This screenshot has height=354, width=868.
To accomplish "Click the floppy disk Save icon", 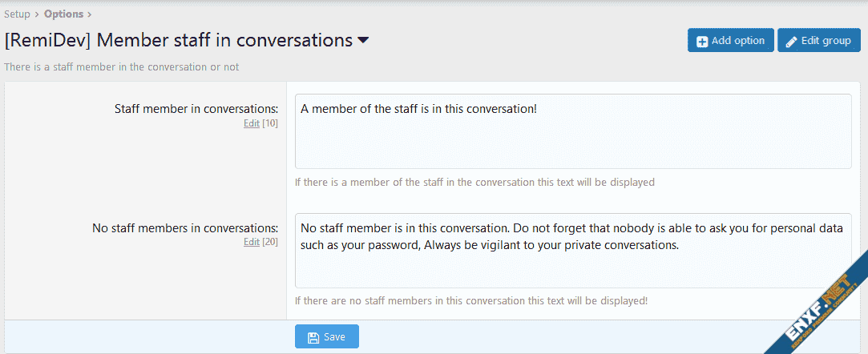I will 313,337.
